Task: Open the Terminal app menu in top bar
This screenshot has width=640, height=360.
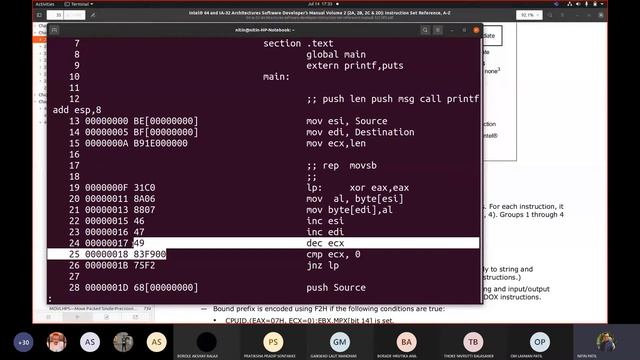Action: [79, 4]
